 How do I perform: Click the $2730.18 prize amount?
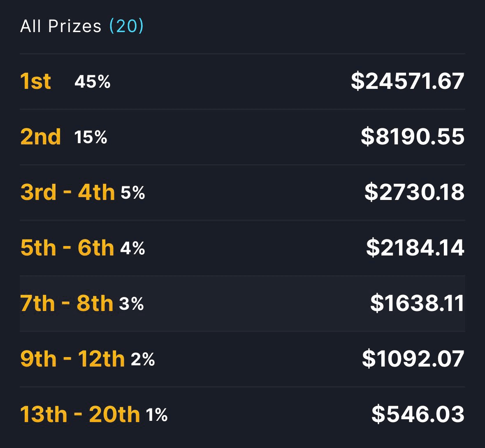(x=414, y=192)
